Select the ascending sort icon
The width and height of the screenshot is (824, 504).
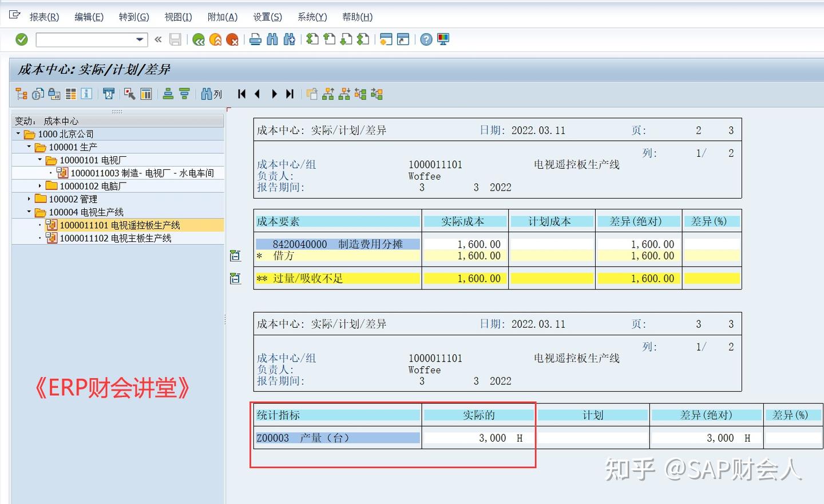click(x=168, y=93)
